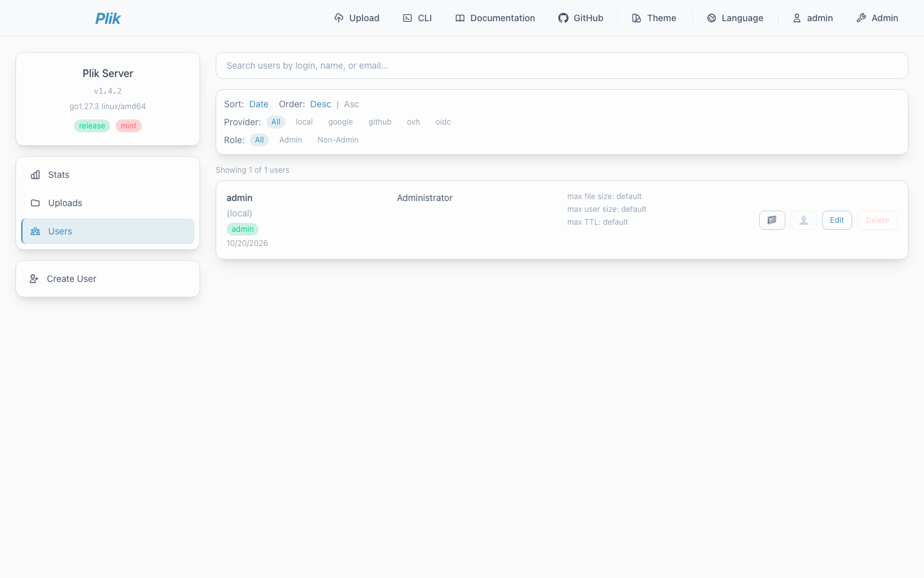This screenshot has width=924, height=578.
Task: Edit the admin user
Action: [837, 220]
